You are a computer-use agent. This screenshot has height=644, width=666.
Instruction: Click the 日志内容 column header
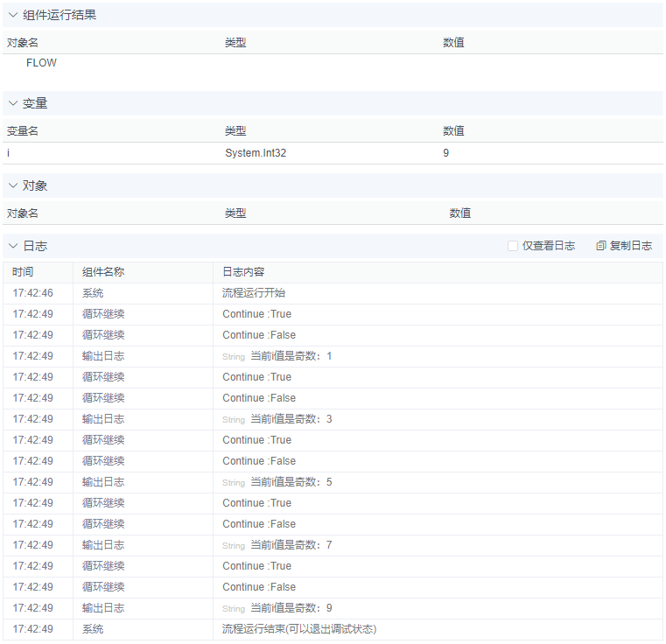pyautogui.click(x=243, y=272)
